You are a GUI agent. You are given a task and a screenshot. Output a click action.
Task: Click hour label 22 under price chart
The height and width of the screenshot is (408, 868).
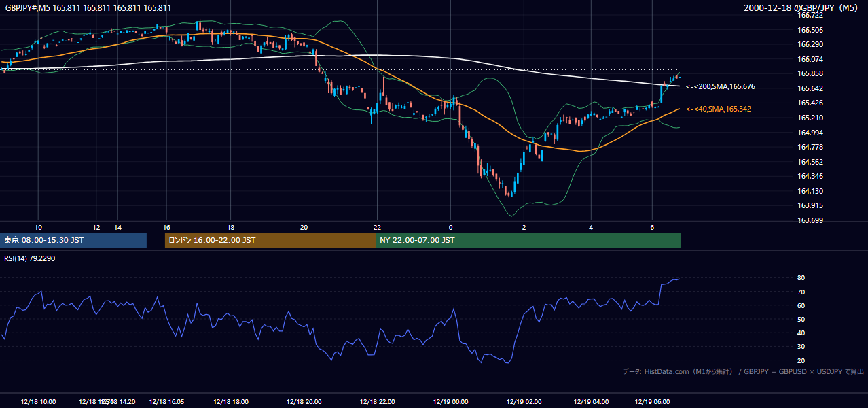377,227
